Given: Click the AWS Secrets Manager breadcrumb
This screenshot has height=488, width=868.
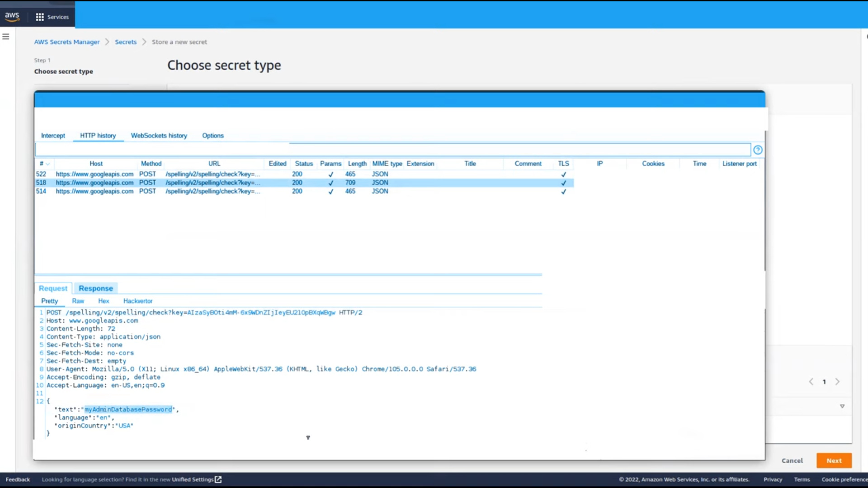Looking at the screenshot, I should (x=67, y=42).
